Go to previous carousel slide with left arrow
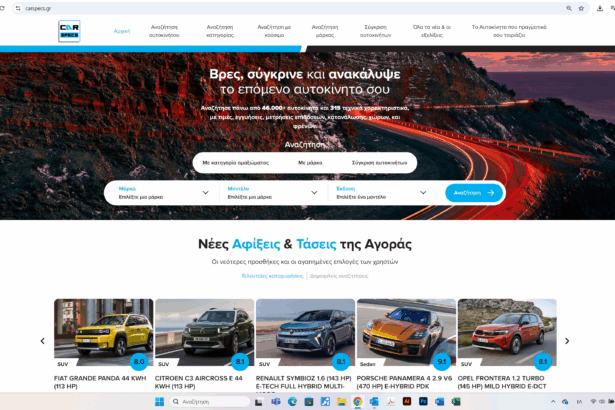 42,341
